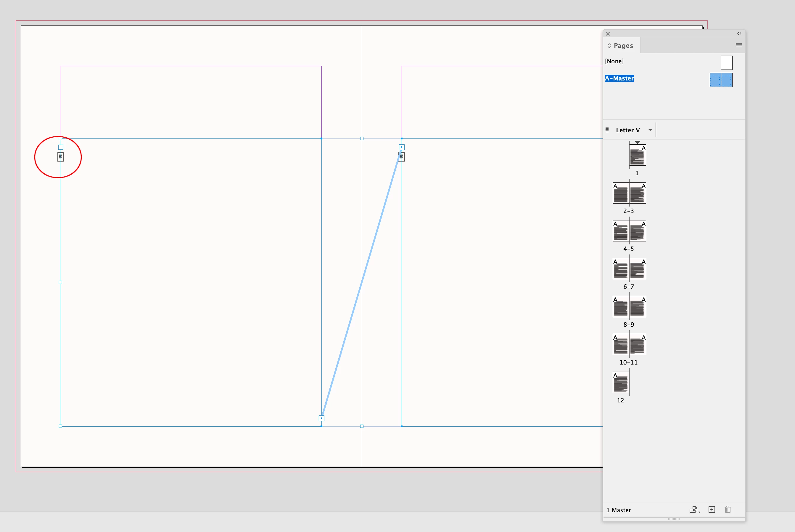This screenshot has width=795, height=532.
Task: Collapse the panel using double-arrow icon
Action: coord(739,33)
